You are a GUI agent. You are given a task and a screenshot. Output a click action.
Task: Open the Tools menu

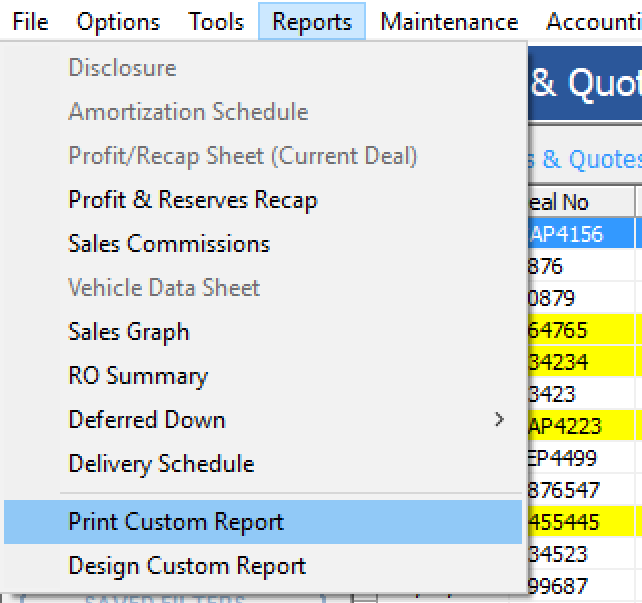pyautogui.click(x=216, y=21)
